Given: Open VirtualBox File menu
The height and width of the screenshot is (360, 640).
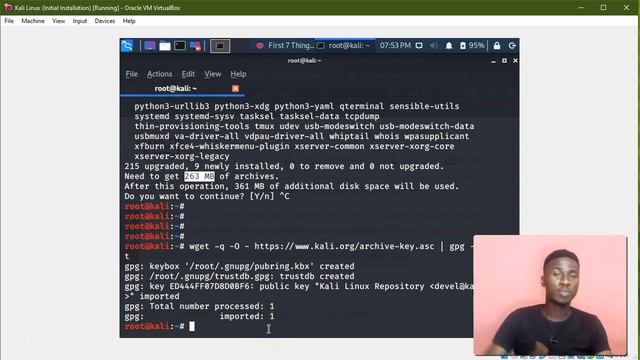Looking at the screenshot, I should pos(9,21).
